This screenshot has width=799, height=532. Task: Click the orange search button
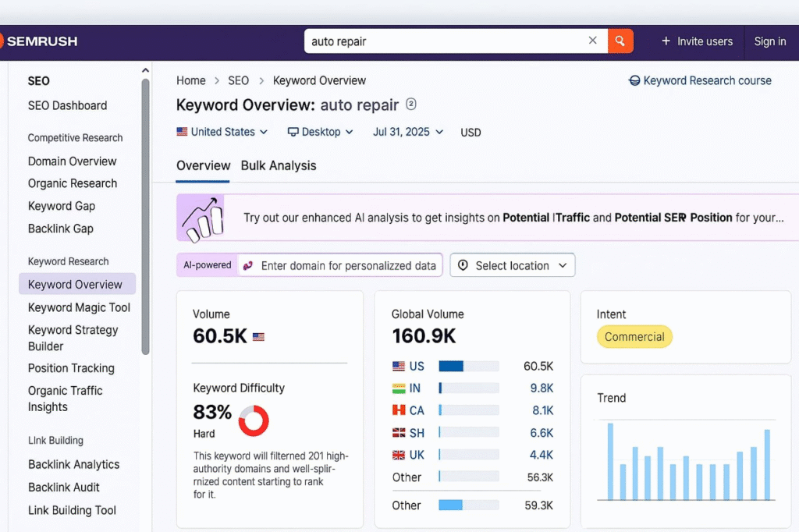[620, 41]
